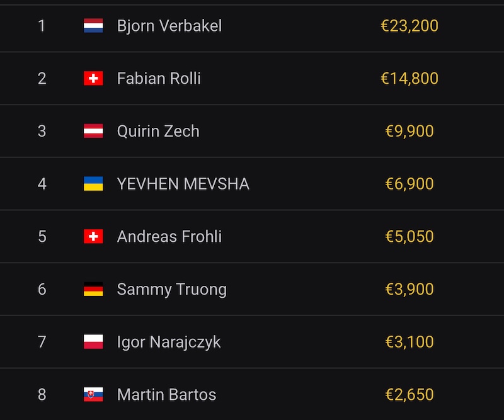
Task: Select Andreas Frohli in the results
Action: pos(169,237)
